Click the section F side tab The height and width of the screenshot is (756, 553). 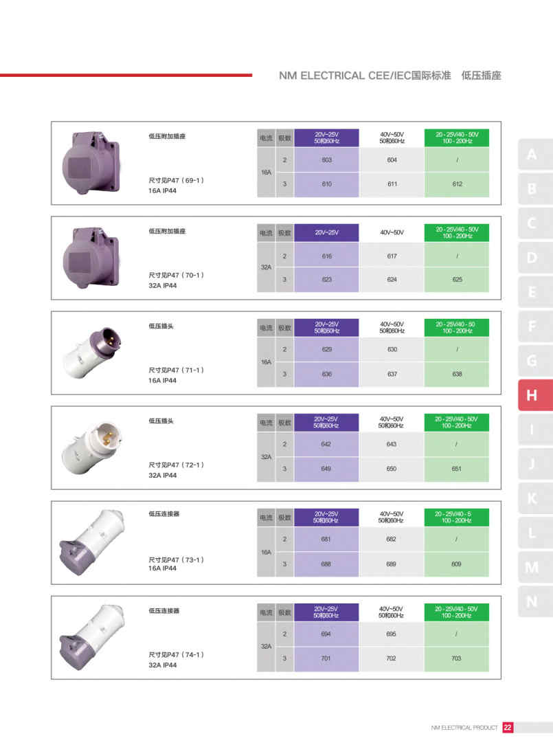532,326
